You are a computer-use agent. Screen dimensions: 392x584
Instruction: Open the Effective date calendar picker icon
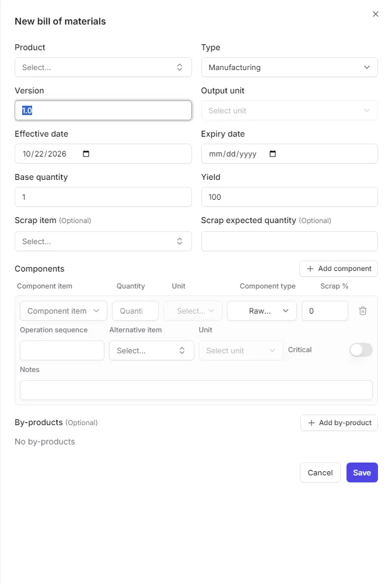click(86, 154)
